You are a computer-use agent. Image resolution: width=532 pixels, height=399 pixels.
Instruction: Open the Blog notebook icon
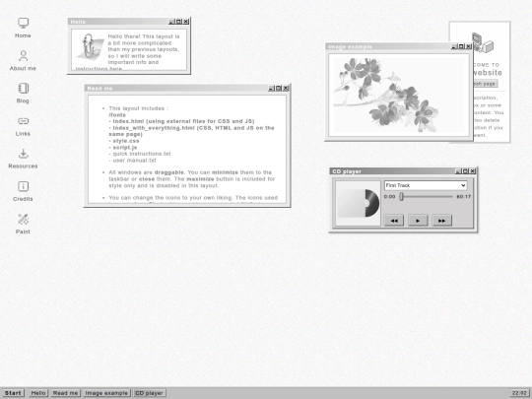coord(23,93)
